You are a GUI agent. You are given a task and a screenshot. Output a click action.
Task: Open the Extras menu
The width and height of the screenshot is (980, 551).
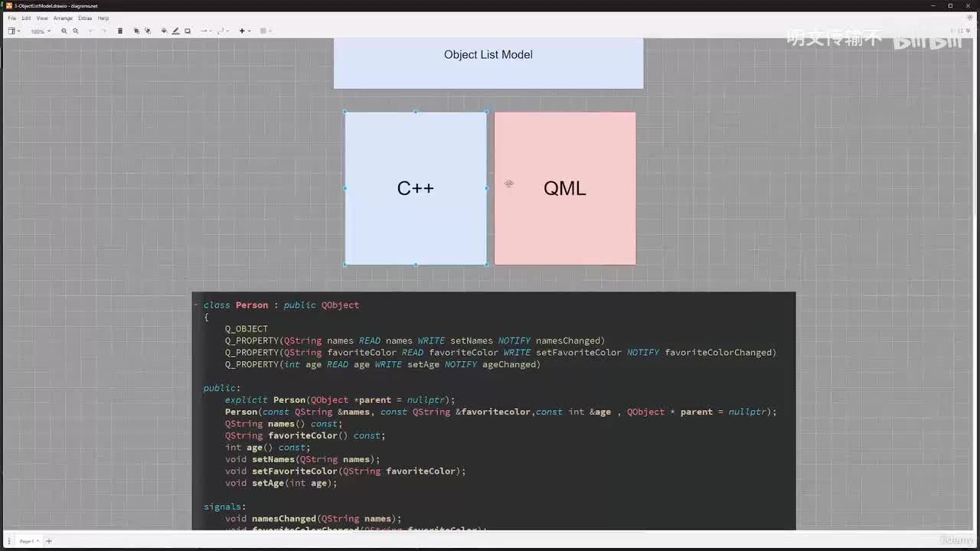[85, 18]
